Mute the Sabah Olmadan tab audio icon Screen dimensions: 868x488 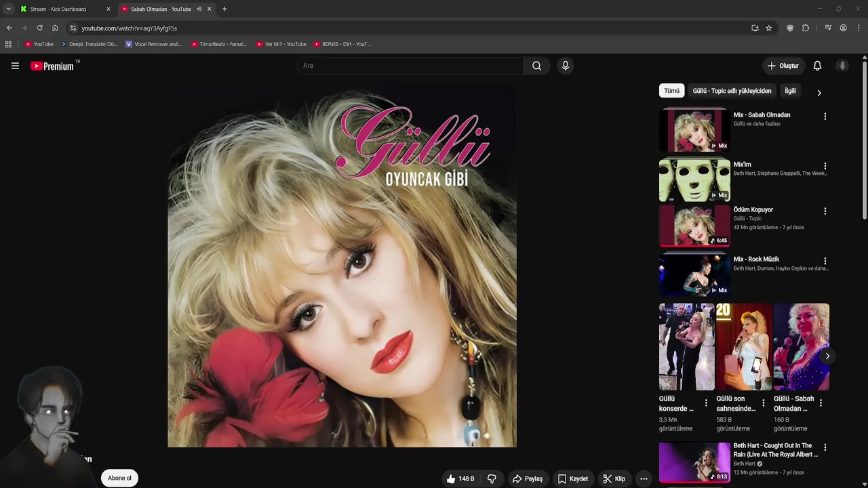point(199,9)
